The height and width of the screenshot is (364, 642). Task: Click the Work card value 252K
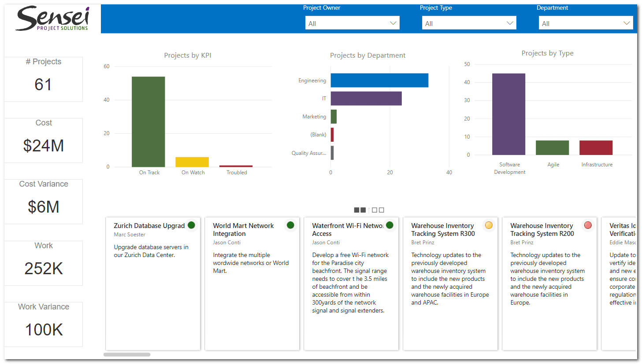click(43, 268)
